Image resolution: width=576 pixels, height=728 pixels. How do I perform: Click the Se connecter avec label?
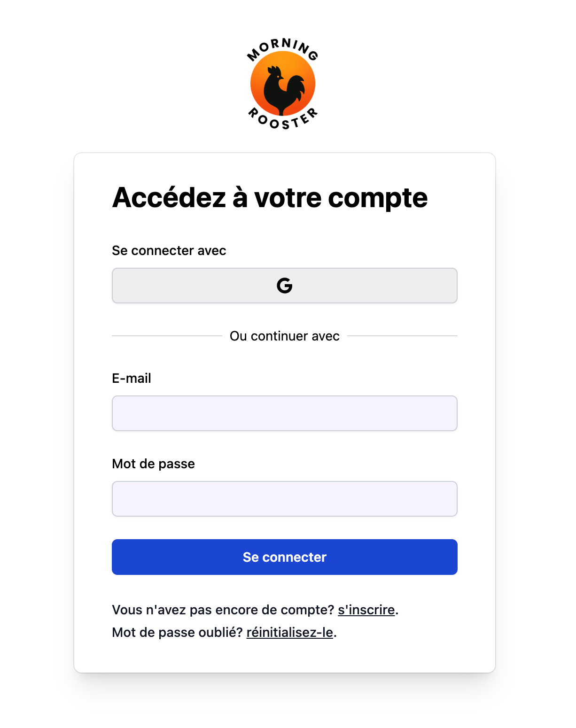point(169,251)
